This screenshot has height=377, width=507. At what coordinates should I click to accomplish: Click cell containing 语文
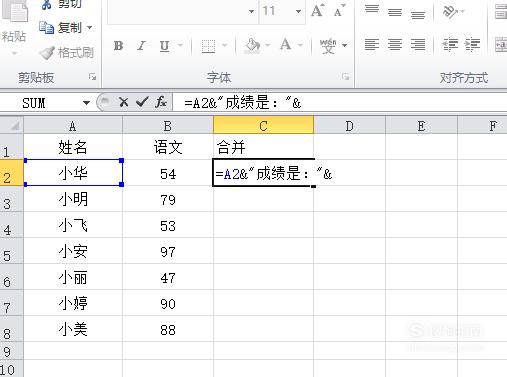pos(168,147)
